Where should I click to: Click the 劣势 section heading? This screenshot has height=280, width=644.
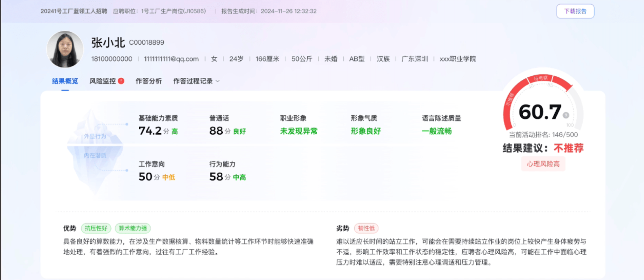coord(343,228)
